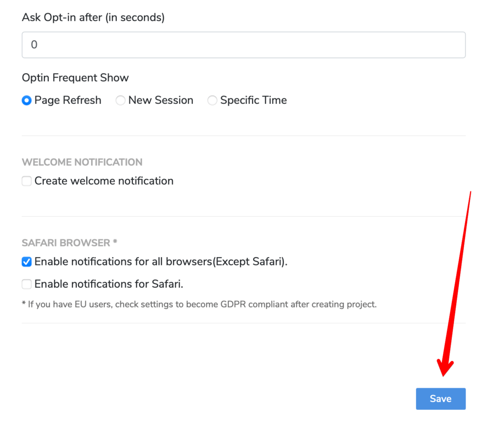
Task: Choose New Session as opt-in frequency
Action: tap(121, 100)
